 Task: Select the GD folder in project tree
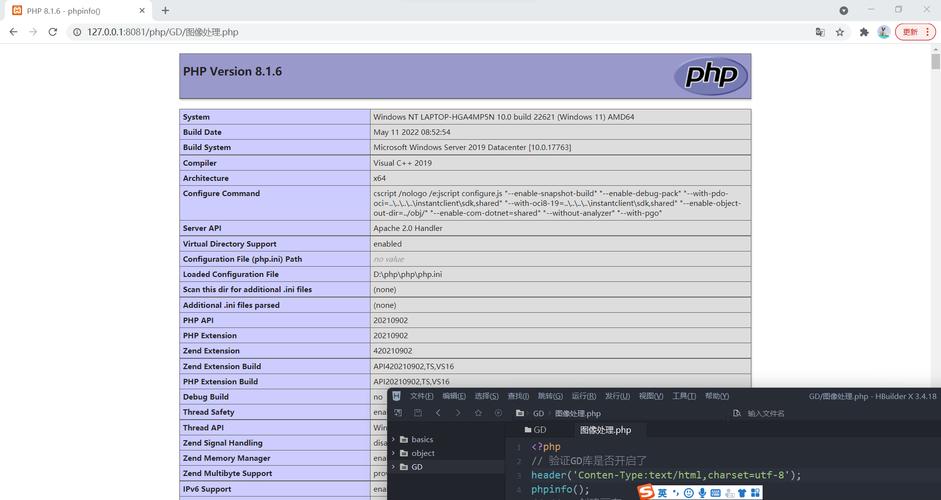[416, 467]
